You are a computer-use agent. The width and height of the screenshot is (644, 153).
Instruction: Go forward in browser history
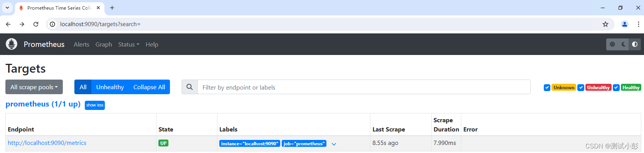coord(22,24)
